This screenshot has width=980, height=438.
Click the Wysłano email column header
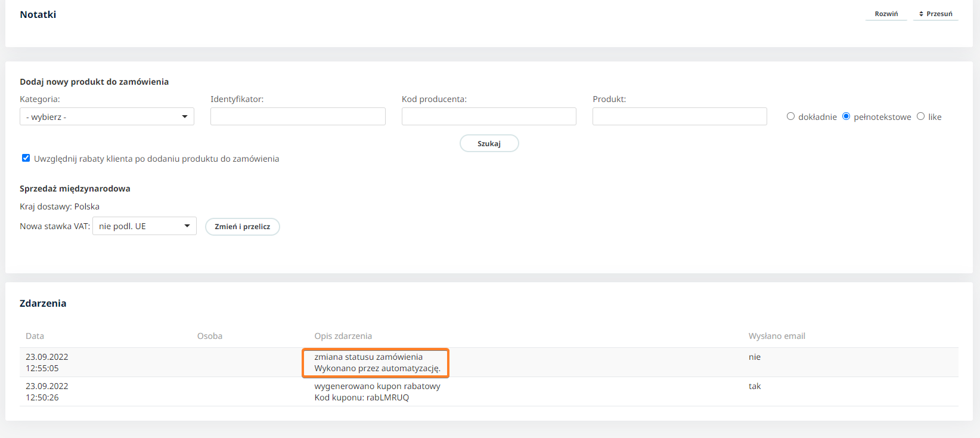point(777,336)
